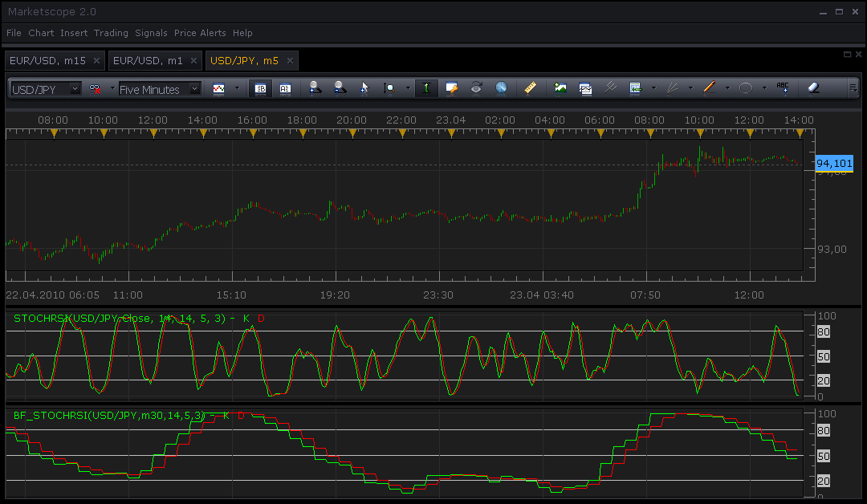Toggle the green vertical auto-scale button
The width and height of the screenshot is (867, 504).
pyautogui.click(x=426, y=88)
